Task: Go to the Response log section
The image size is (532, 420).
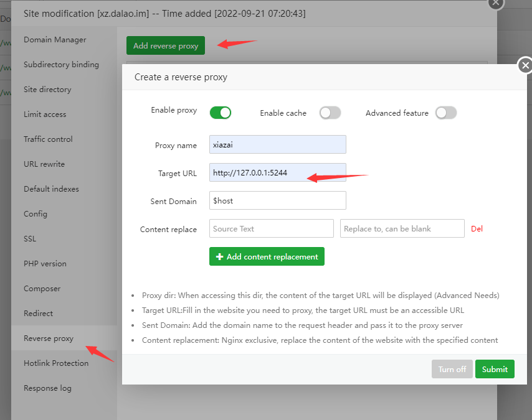Action: [47, 388]
